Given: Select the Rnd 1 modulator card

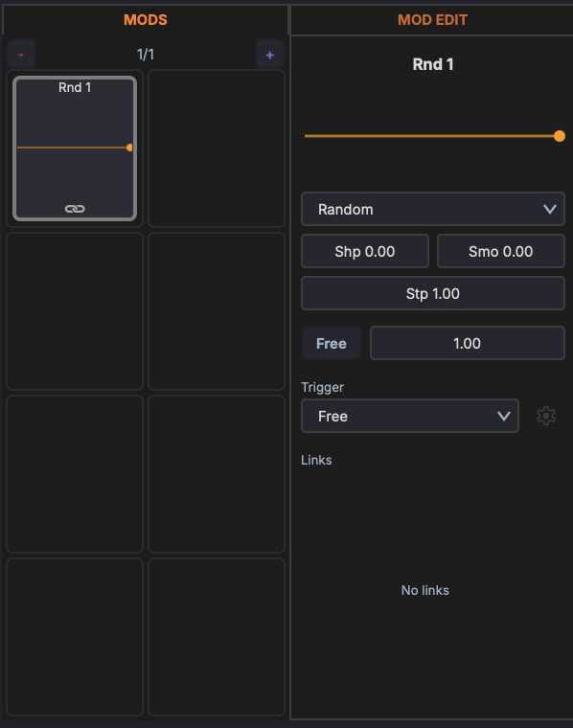Looking at the screenshot, I should (x=75, y=148).
